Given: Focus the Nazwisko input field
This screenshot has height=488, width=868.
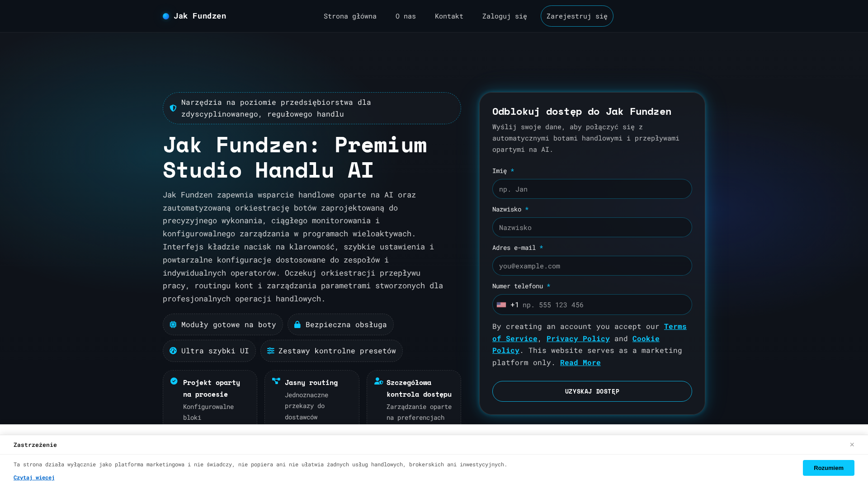Looking at the screenshot, I should coord(592,227).
